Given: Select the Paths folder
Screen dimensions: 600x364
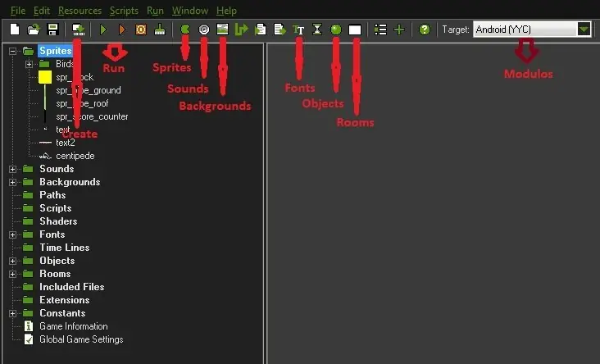Looking at the screenshot, I should (x=52, y=195).
